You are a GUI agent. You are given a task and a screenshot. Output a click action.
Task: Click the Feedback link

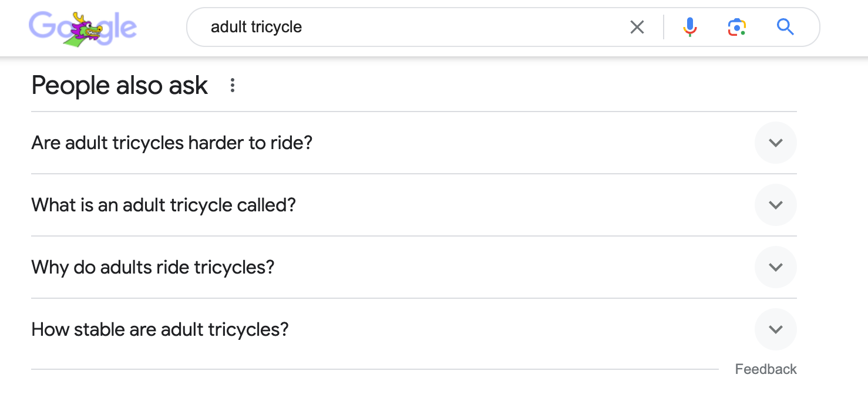[765, 369]
